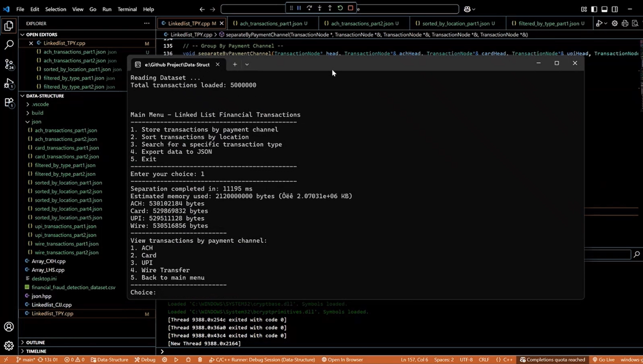The width and height of the screenshot is (643, 364).
Task: Expand the .vscode folder
Action: 40,104
